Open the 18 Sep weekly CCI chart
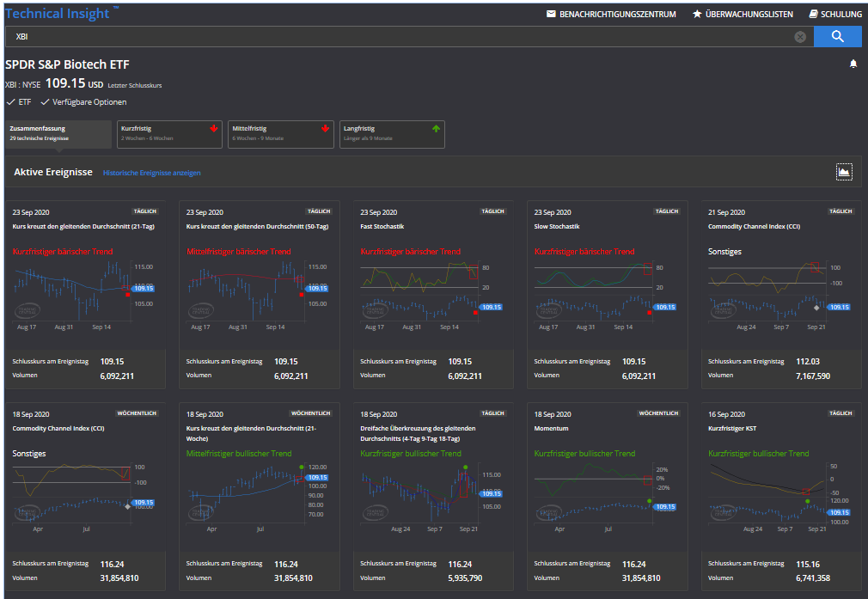 [x=85, y=497]
